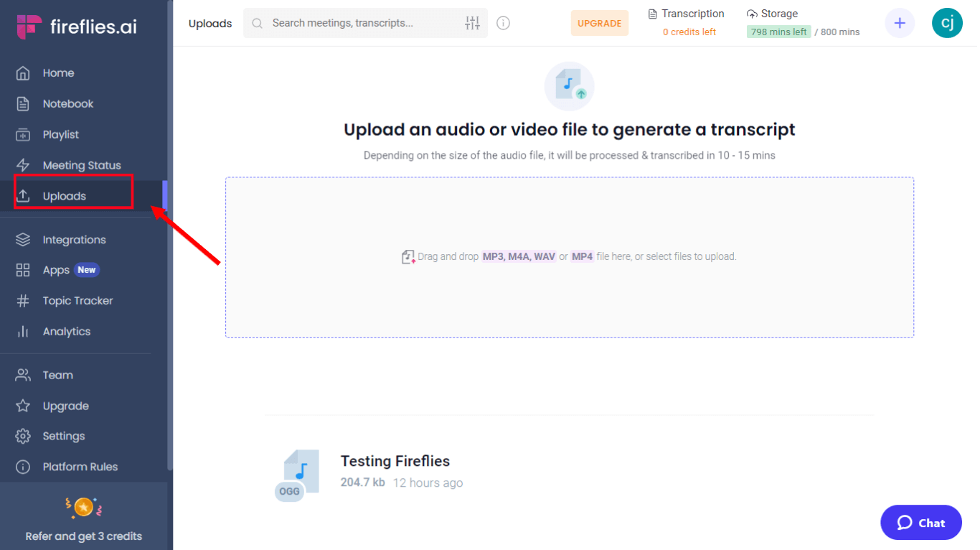
Task: Open Meeting Status
Action: (82, 165)
